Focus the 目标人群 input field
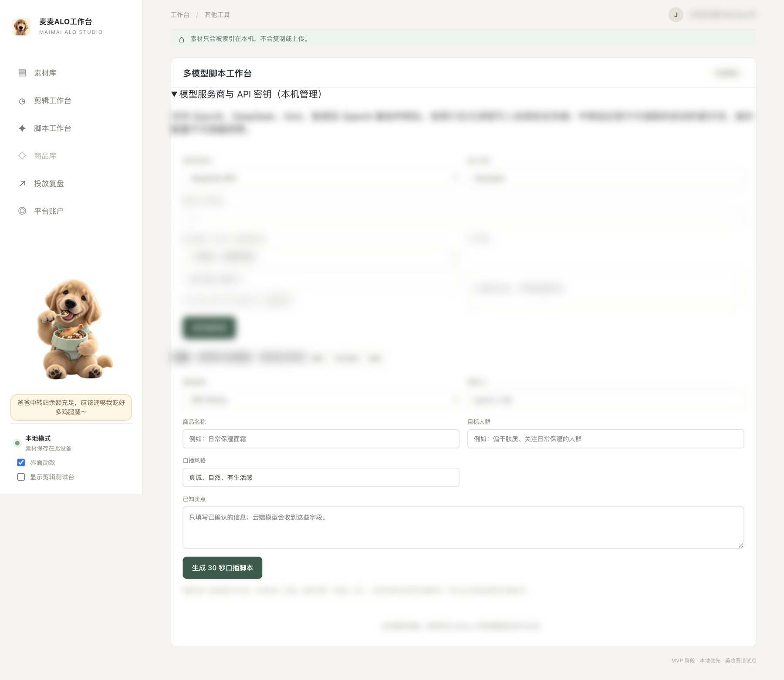 pos(605,439)
